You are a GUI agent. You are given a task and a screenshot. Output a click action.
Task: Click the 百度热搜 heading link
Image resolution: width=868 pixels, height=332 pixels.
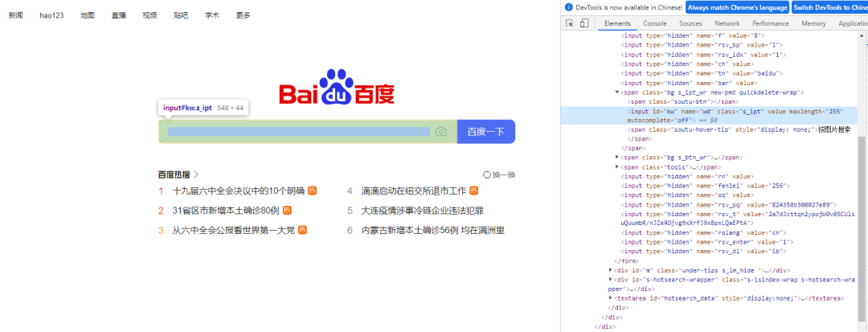(x=174, y=175)
